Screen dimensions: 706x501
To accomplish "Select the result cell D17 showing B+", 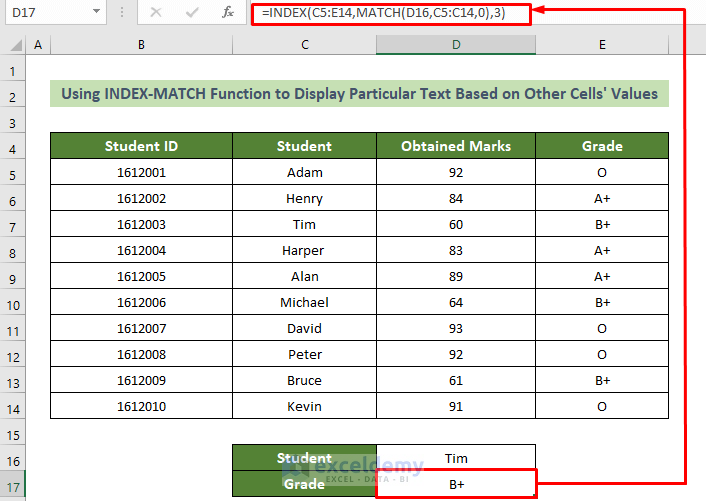I will click(455, 484).
